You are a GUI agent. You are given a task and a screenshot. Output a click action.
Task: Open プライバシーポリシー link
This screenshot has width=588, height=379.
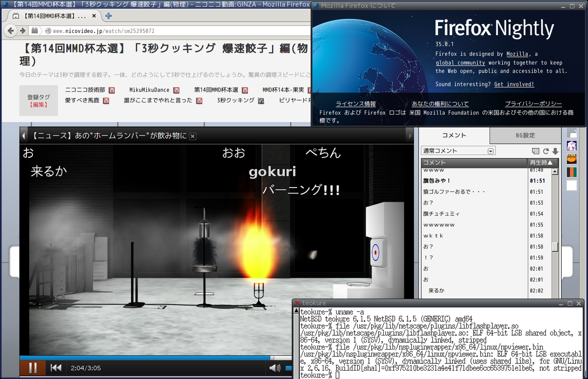tap(533, 104)
